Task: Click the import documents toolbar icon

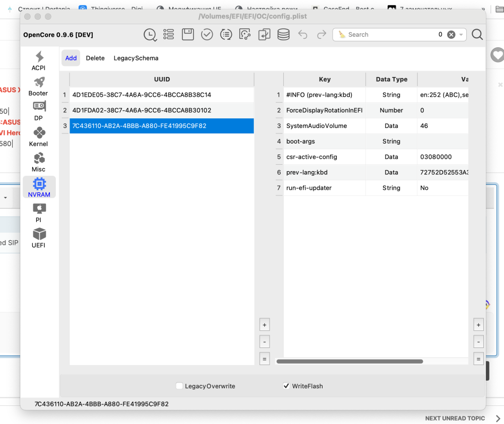Action: point(264,34)
